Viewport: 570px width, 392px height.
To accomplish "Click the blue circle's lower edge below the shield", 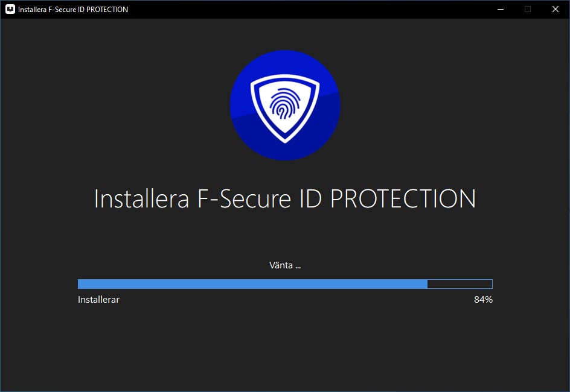I will [285, 153].
